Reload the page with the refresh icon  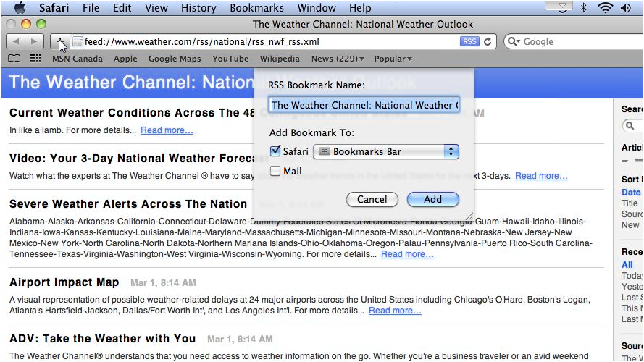click(x=488, y=42)
